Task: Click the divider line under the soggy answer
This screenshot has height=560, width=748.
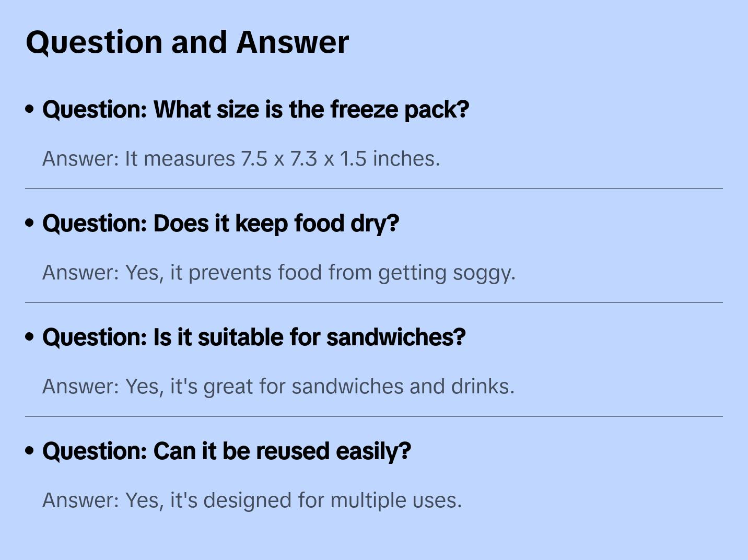Action: 374,302
